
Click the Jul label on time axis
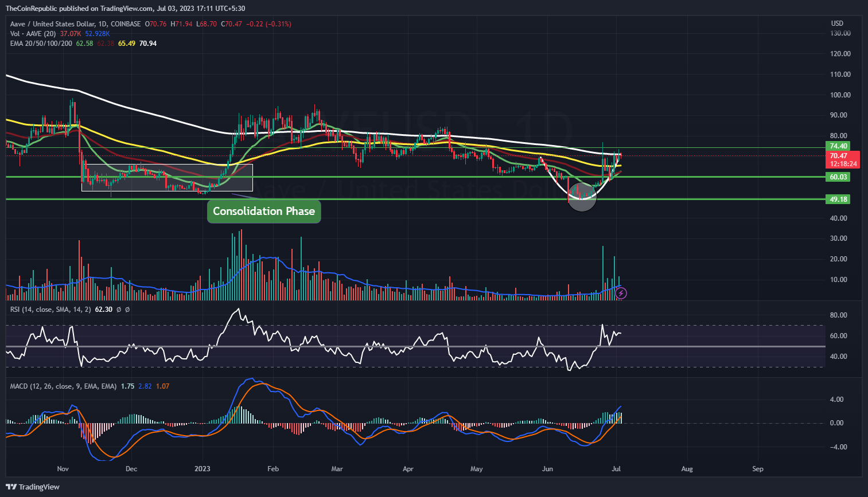pos(617,469)
